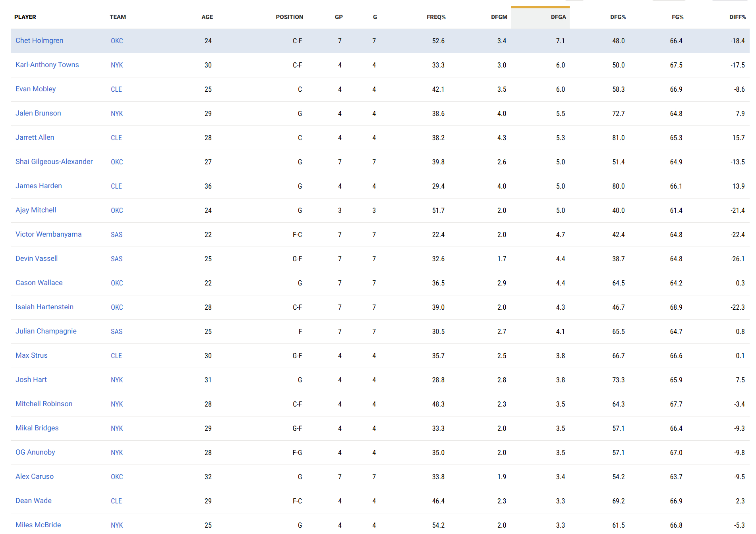
Task: Sort by the DFGM column header
Action: pyautogui.click(x=499, y=17)
